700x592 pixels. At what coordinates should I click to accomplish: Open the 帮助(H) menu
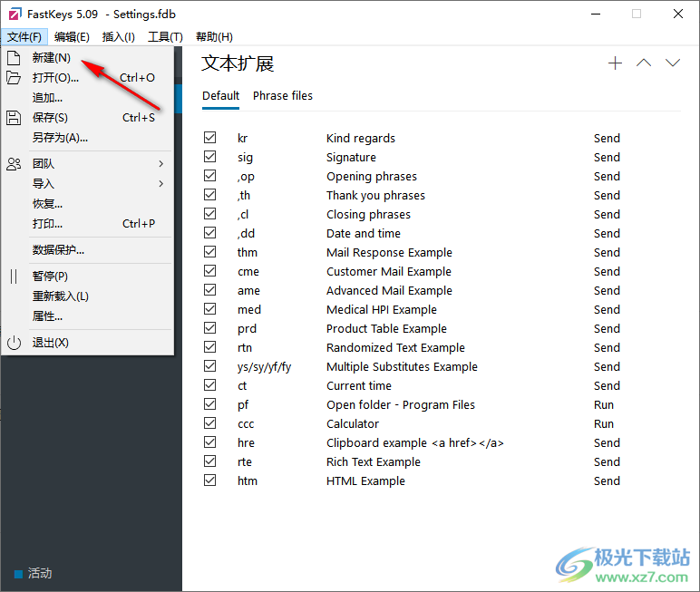click(214, 37)
